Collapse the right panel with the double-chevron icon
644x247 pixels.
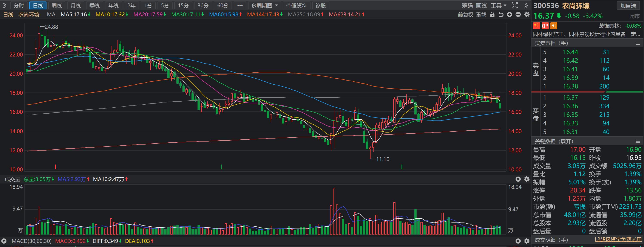(x=526, y=6)
